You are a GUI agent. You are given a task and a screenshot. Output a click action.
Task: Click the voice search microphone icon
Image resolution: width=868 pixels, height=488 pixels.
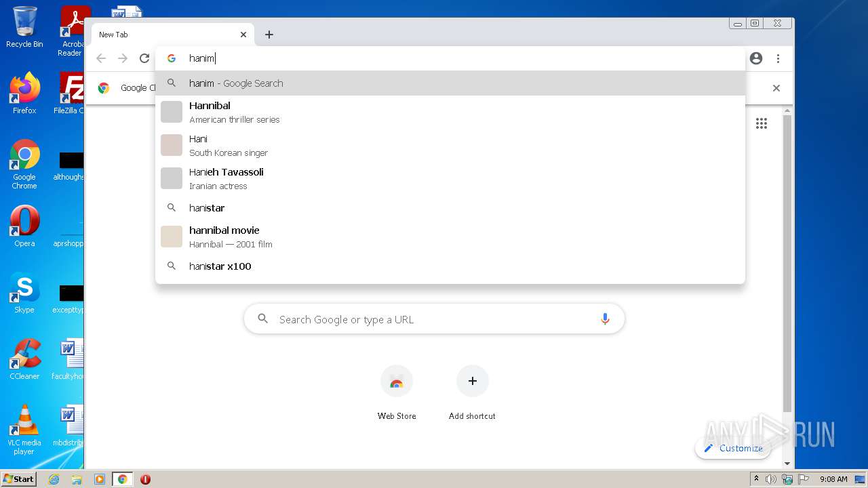[x=605, y=319]
